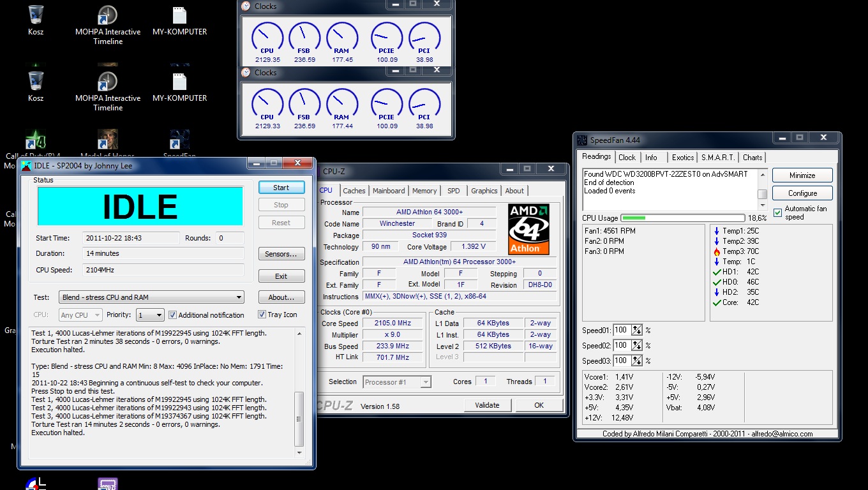
Task: Click the Speed01 percentage input field
Action: [622, 330]
